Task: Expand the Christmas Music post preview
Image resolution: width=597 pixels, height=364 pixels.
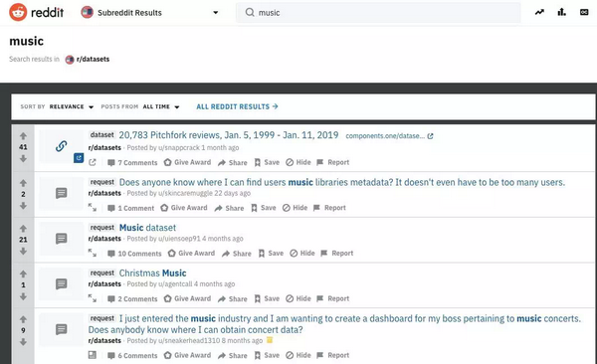Action: point(93,298)
